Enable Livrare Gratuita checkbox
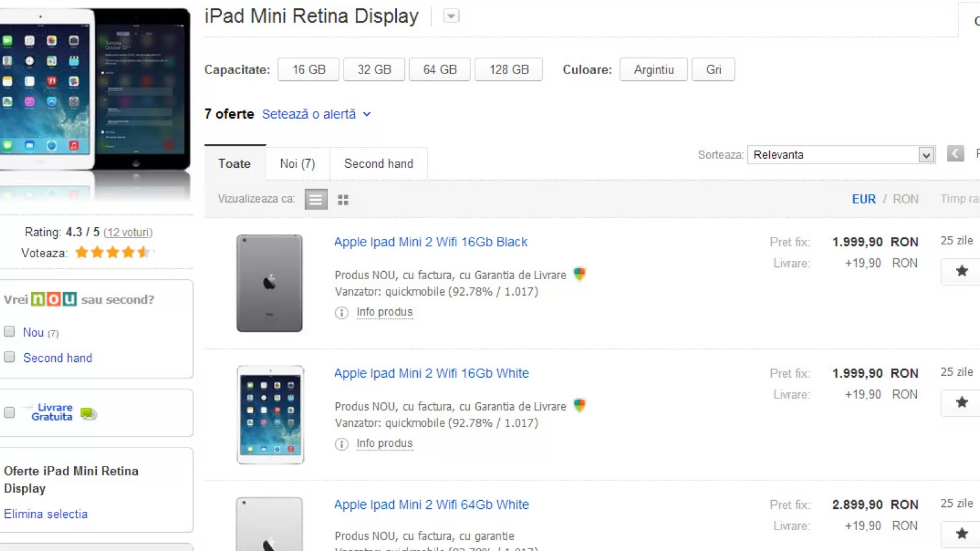 click(x=9, y=413)
